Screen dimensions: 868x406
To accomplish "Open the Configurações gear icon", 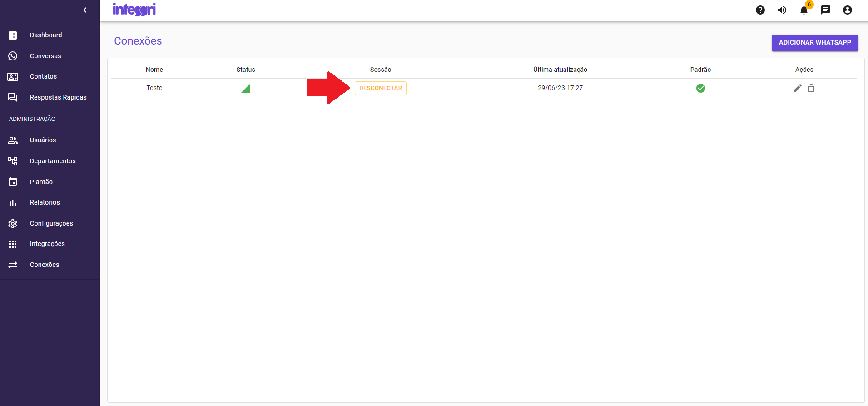I will (x=13, y=223).
